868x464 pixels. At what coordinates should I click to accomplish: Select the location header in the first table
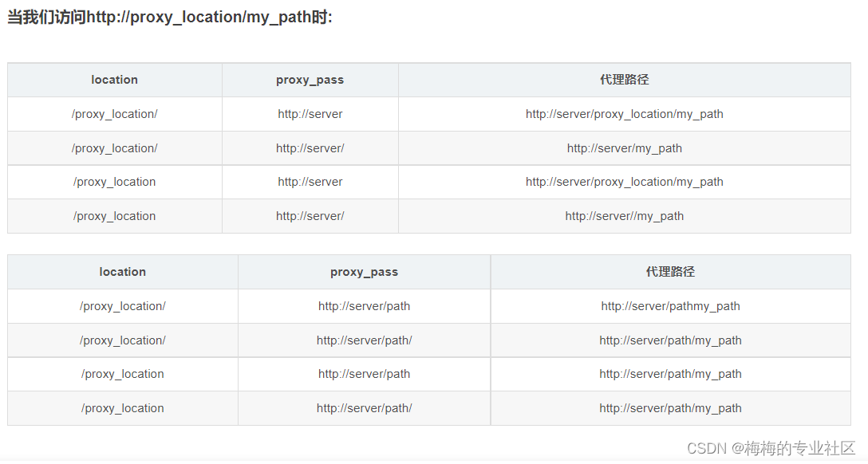tap(114, 80)
